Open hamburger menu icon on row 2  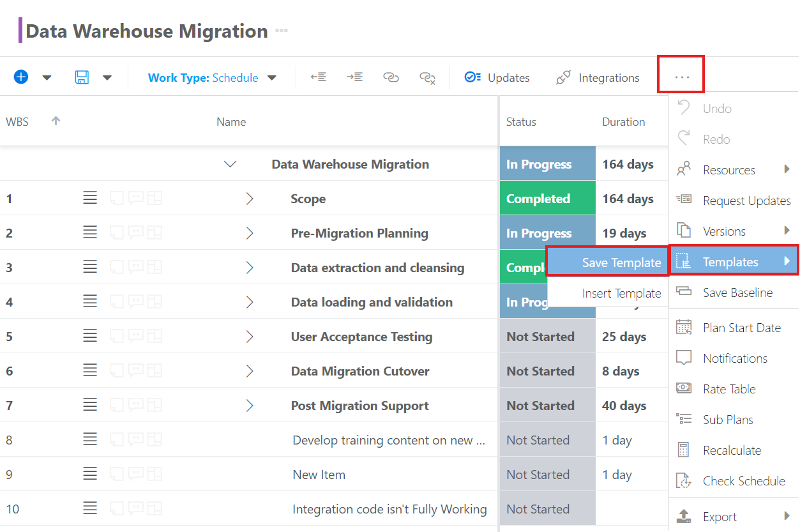coord(90,233)
